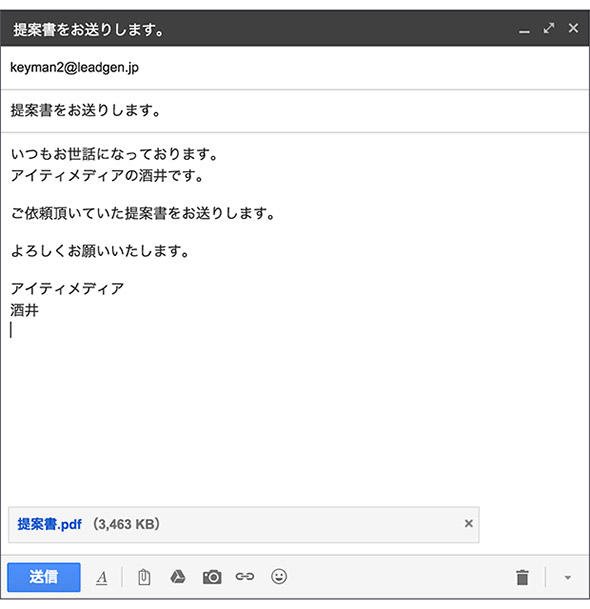Click the signature name 酒井

click(24, 310)
